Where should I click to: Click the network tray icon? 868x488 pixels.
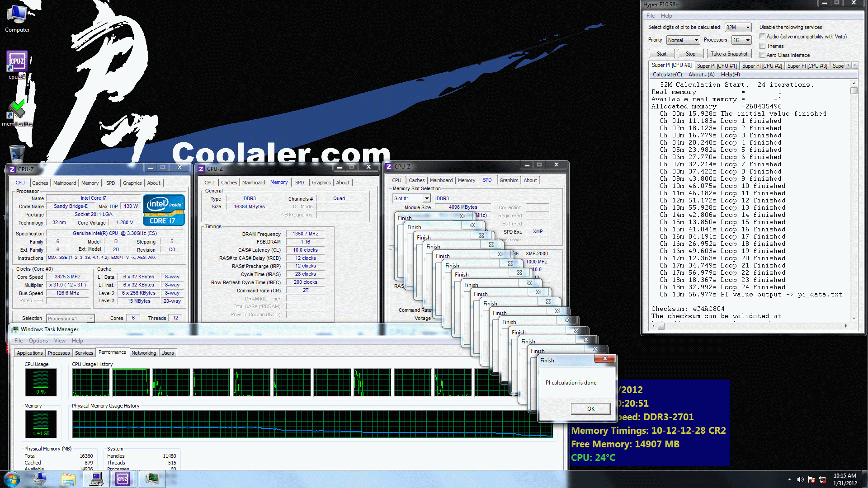tap(822, 479)
